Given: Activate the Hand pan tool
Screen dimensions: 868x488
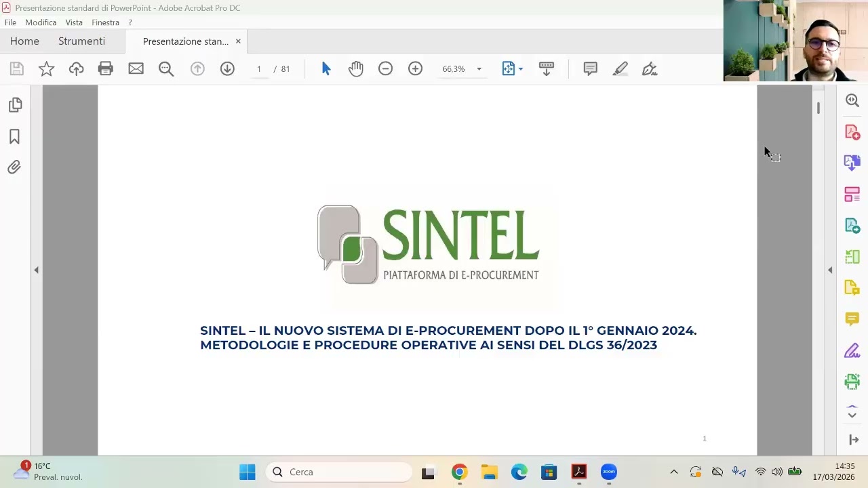Looking at the screenshot, I should [x=356, y=68].
